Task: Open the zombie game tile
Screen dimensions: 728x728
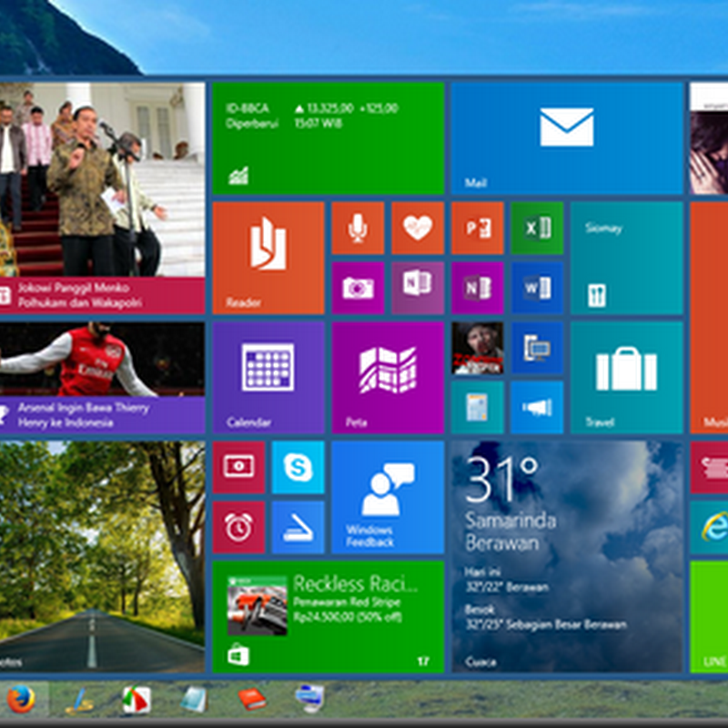Action: [477, 348]
